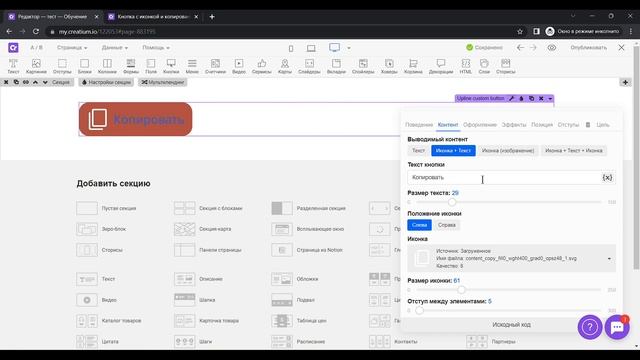The image size is (640, 360).
Task: Add a Пустая секция
Action: click(x=106, y=208)
